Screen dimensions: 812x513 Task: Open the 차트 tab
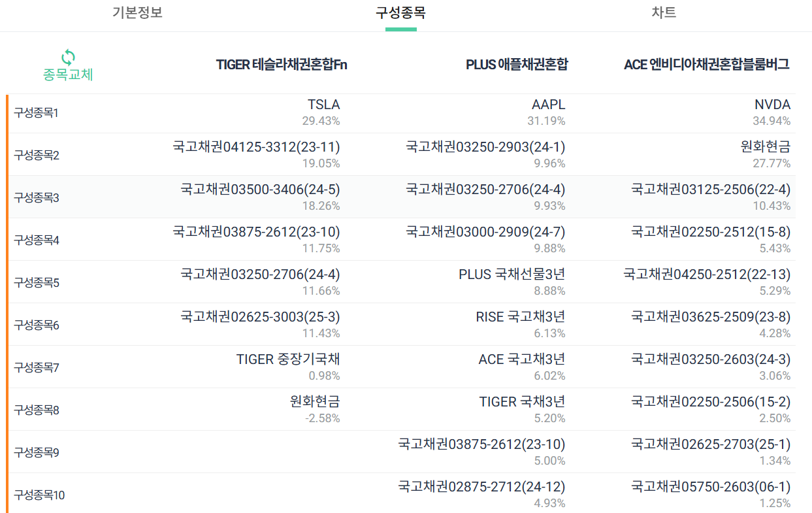(x=664, y=13)
